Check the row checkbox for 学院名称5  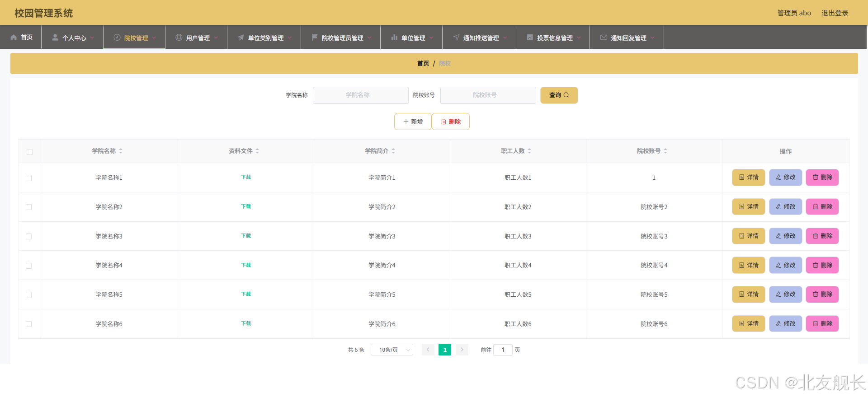[x=29, y=295]
